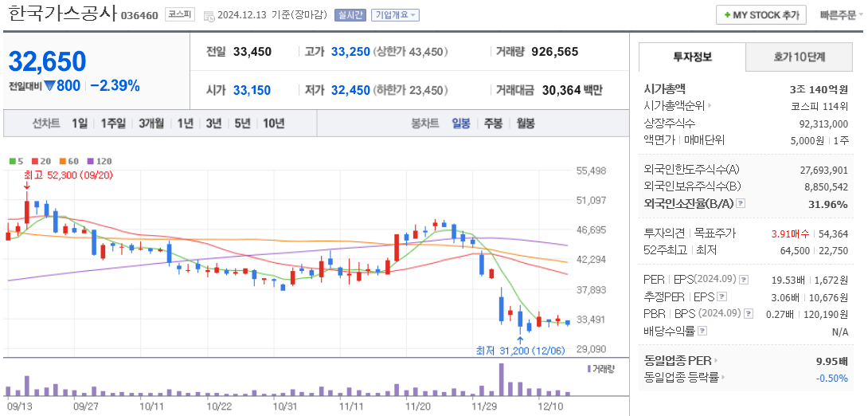Click the 저가 value 32,450
Screen dimensions: 868x416
[350, 90]
